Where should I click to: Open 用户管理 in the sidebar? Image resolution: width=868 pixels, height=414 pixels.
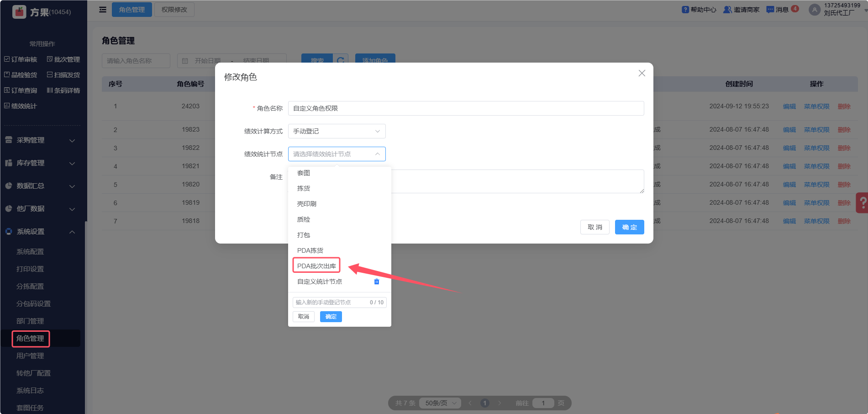(x=30, y=356)
